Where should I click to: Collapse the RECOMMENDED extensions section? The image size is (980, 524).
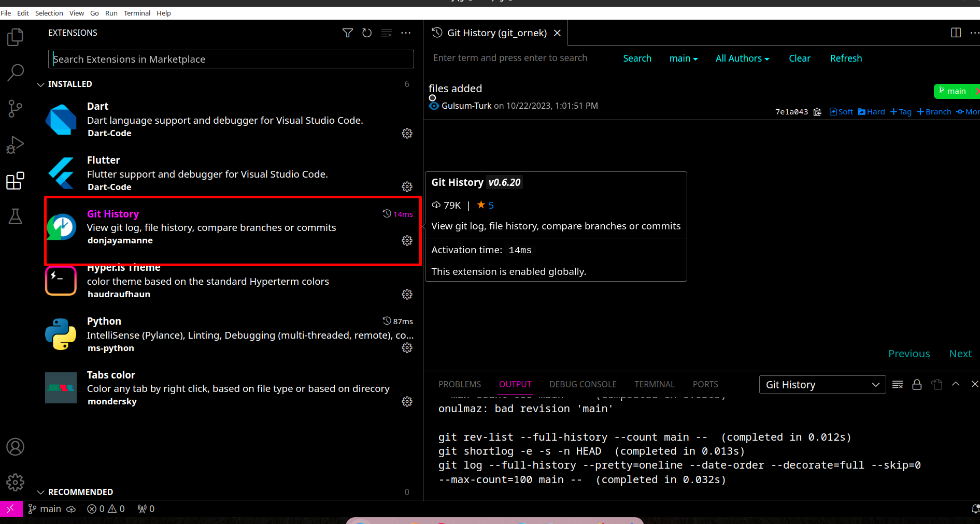tap(41, 492)
